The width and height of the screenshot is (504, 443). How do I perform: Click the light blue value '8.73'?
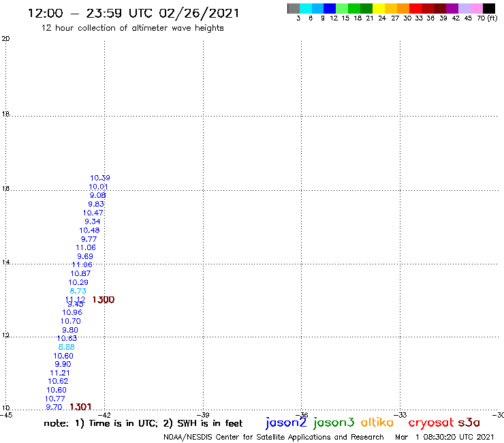(78, 291)
